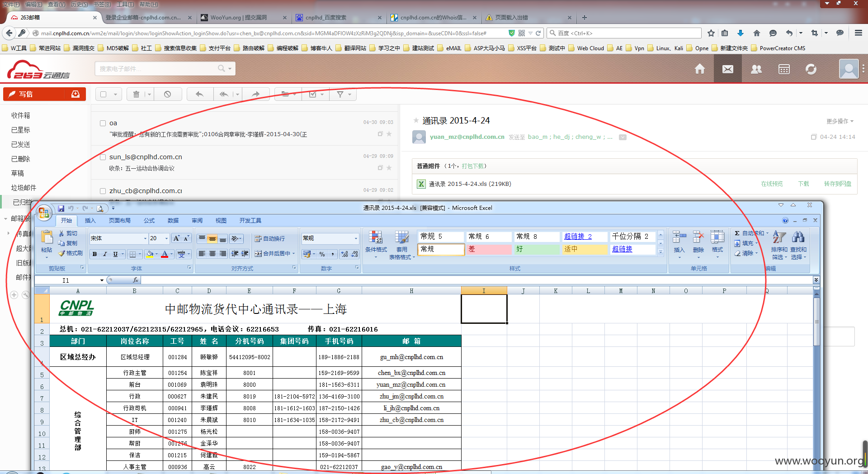Align text left in cell
The image size is (868, 474).
(202, 254)
